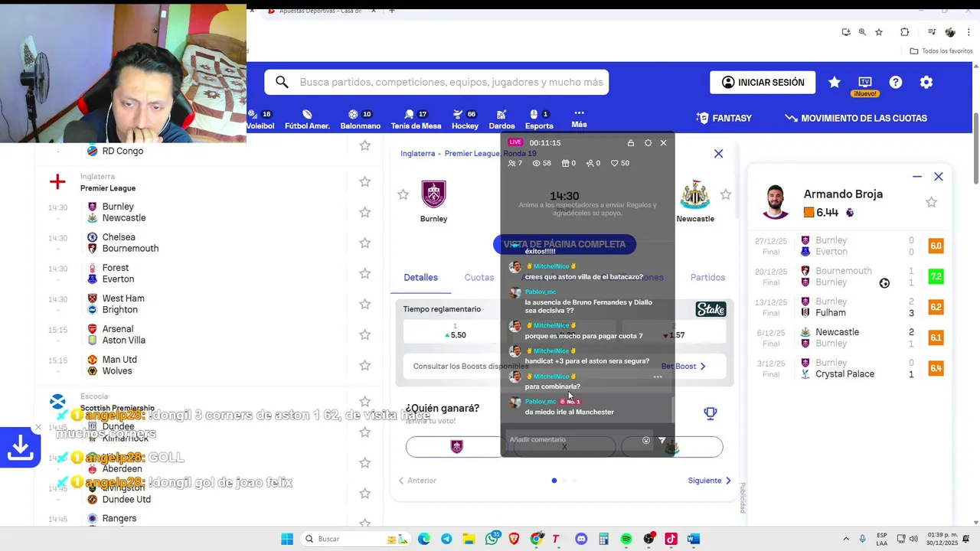The height and width of the screenshot is (551, 980).
Task: Go back with Anterior chevron
Action: coord(417,481)
